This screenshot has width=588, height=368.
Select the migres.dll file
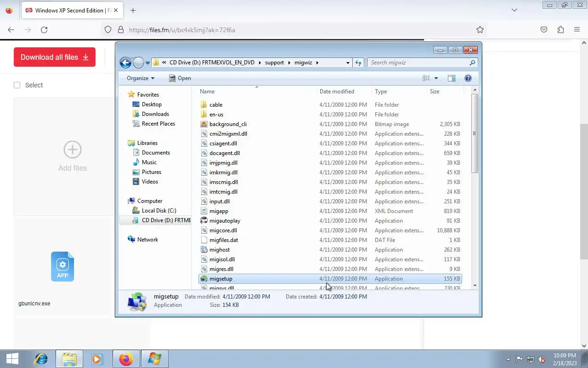[221, 269]
